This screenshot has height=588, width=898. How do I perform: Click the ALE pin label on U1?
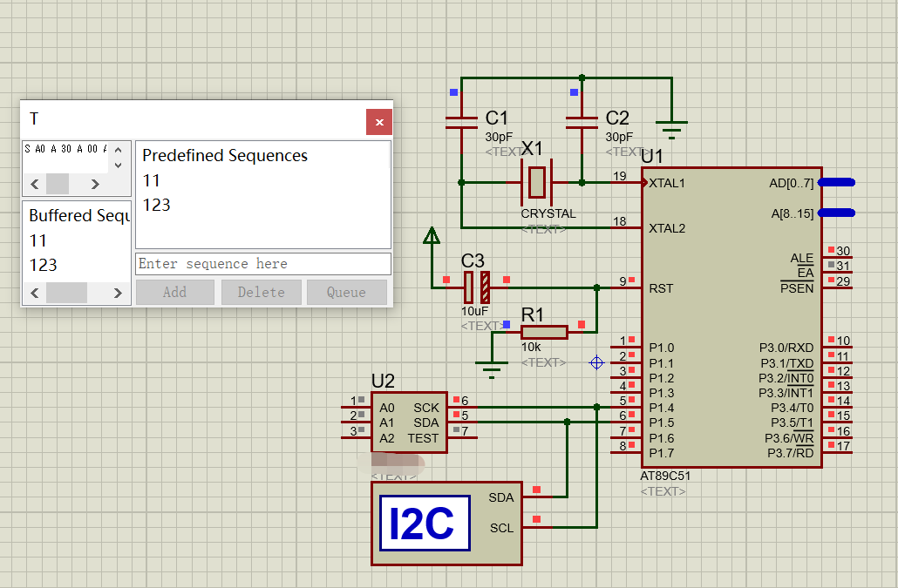pyautogui.click(x=802, y=258)
